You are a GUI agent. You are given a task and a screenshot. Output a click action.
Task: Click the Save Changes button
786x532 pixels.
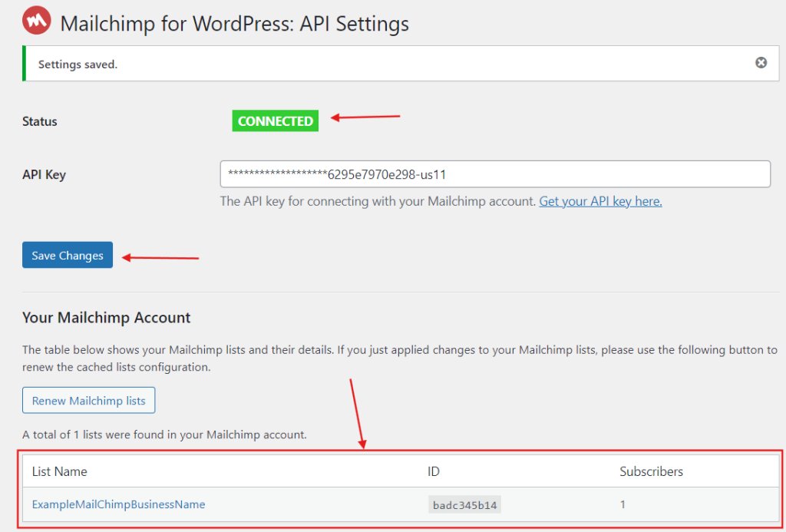point(68,255)
